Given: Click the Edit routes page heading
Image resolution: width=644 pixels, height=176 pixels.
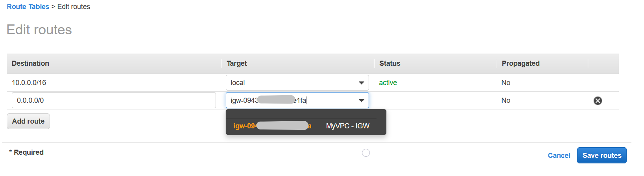Looking at the screenshot, I should pyautogui.click(x=39, y=30).
